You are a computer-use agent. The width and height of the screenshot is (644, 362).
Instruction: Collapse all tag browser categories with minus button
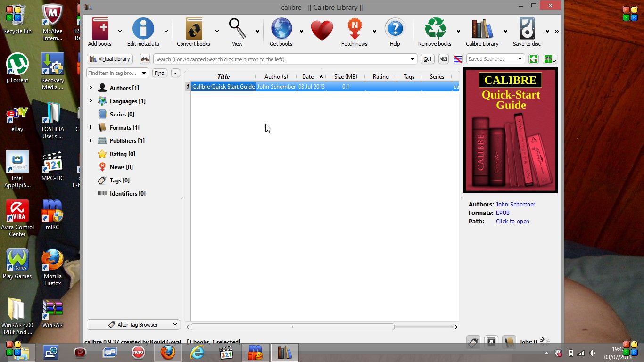175,73
